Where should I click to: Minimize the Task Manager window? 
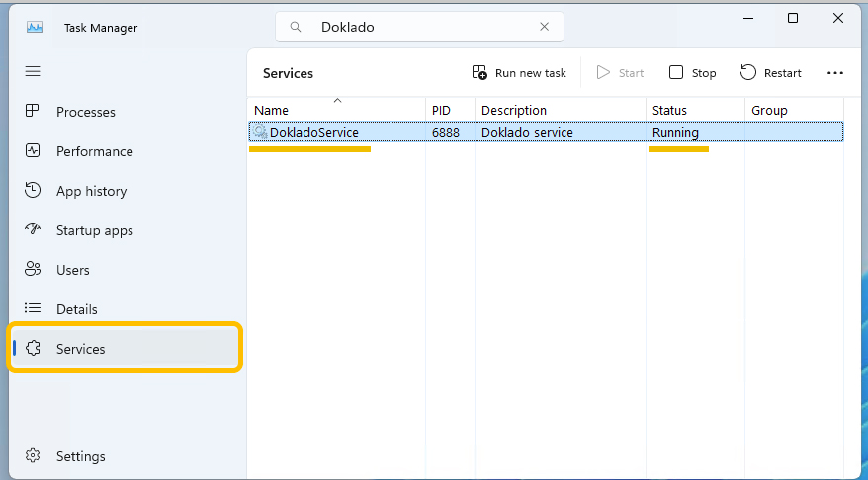748,18
